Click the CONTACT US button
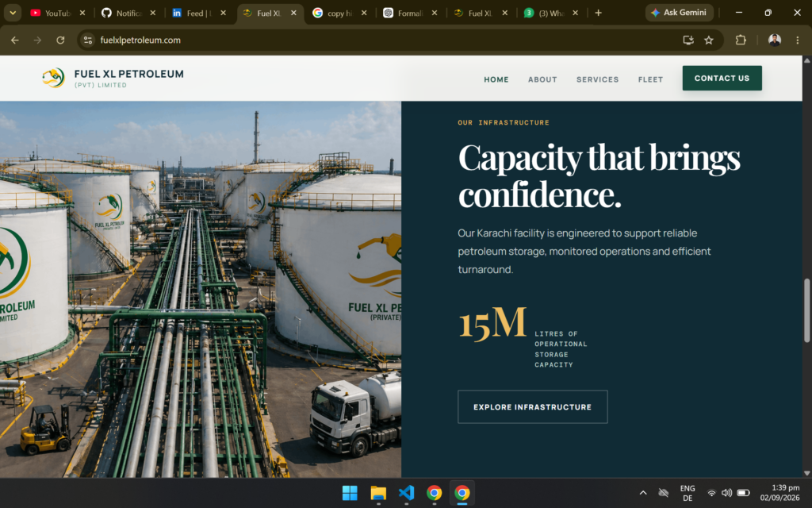812x508 pixels. click(722, 79)
